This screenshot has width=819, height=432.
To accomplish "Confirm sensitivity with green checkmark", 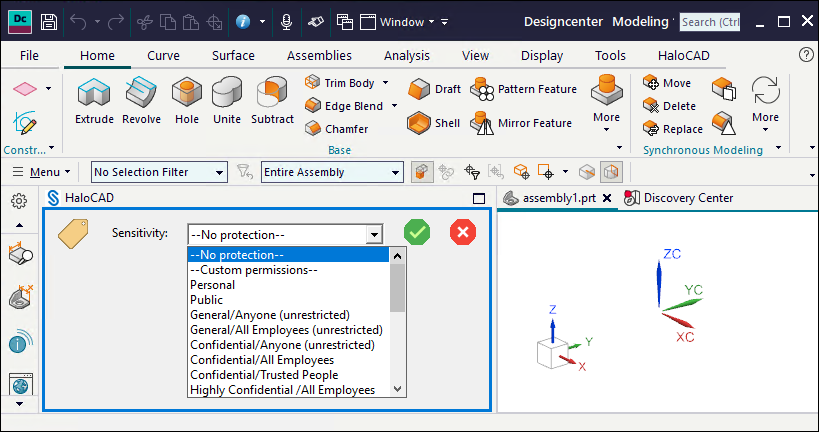I will point(417,232).
